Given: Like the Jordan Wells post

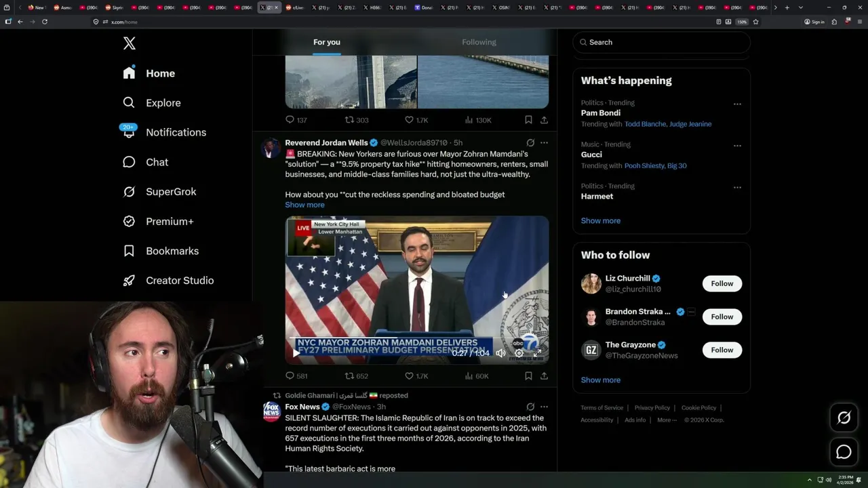Looking at the screenshot, I should coord(416,375).
